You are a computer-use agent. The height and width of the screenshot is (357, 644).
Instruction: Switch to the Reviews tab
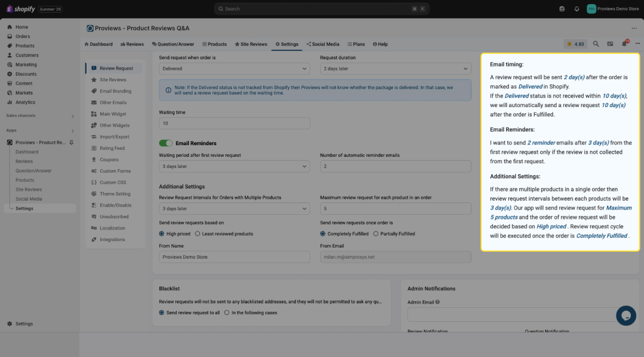click(132, 44)
